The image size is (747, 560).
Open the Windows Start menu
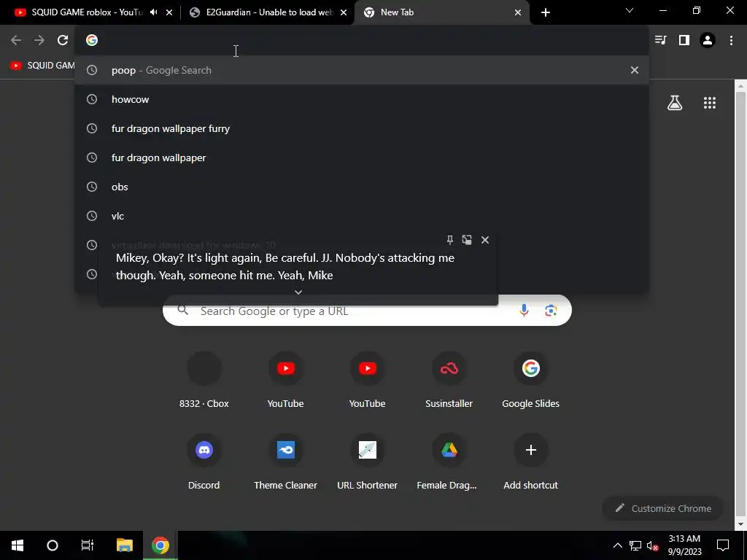[18, 545]
